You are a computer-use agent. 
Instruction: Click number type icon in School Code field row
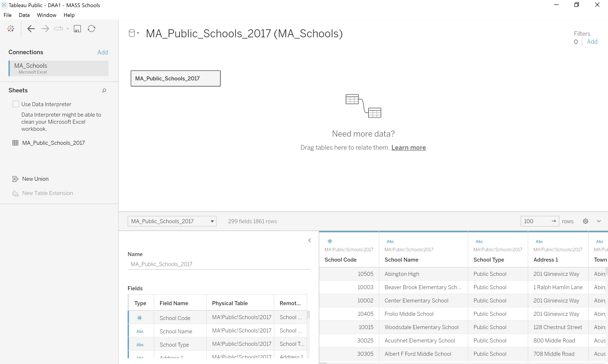coord(140,318)
